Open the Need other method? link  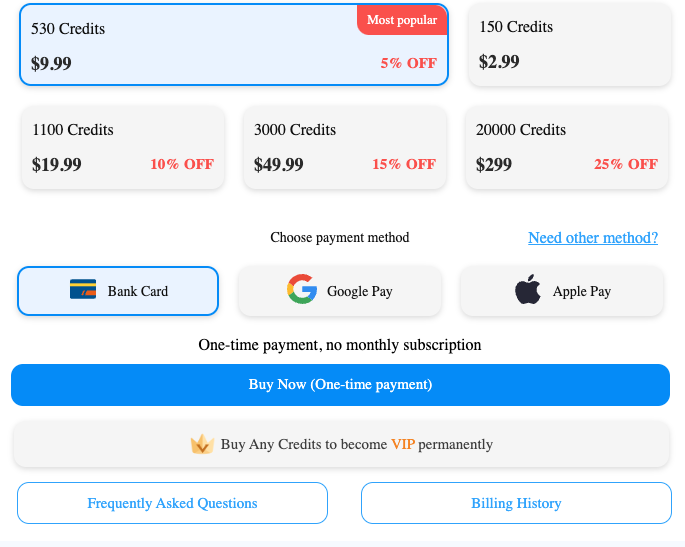tap(593, 238)
